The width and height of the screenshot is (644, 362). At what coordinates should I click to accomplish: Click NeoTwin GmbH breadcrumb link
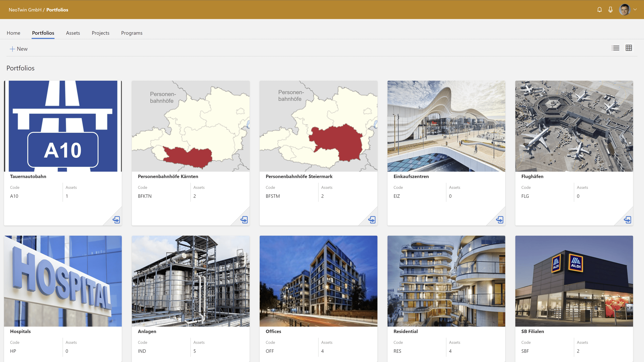[25, 10]
